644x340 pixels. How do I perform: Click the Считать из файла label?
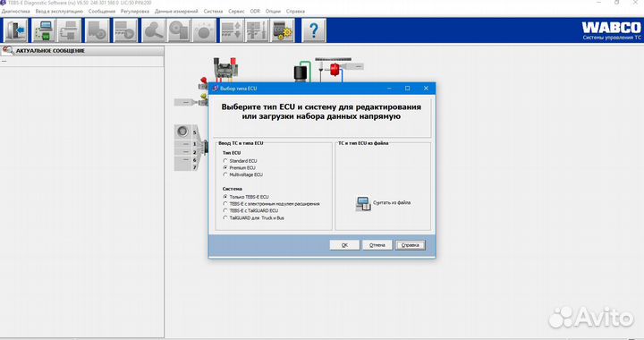tap(392, 203)
